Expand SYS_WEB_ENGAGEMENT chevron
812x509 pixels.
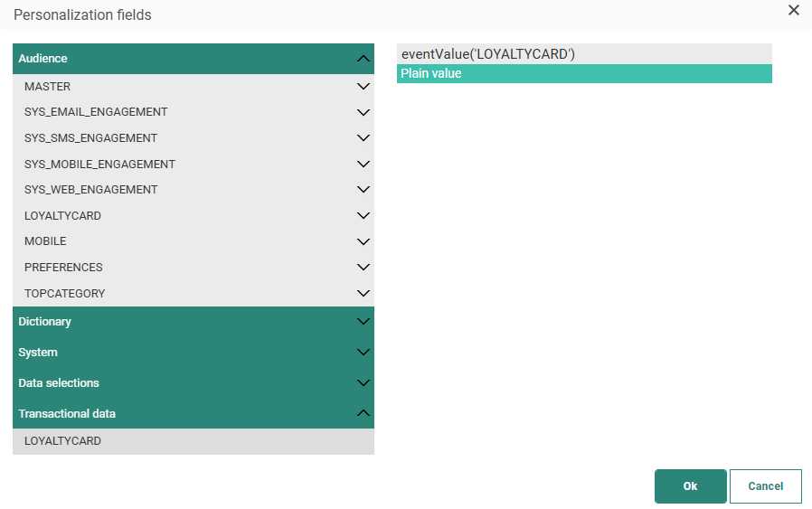pyautogui.click(x=364, y=190)
